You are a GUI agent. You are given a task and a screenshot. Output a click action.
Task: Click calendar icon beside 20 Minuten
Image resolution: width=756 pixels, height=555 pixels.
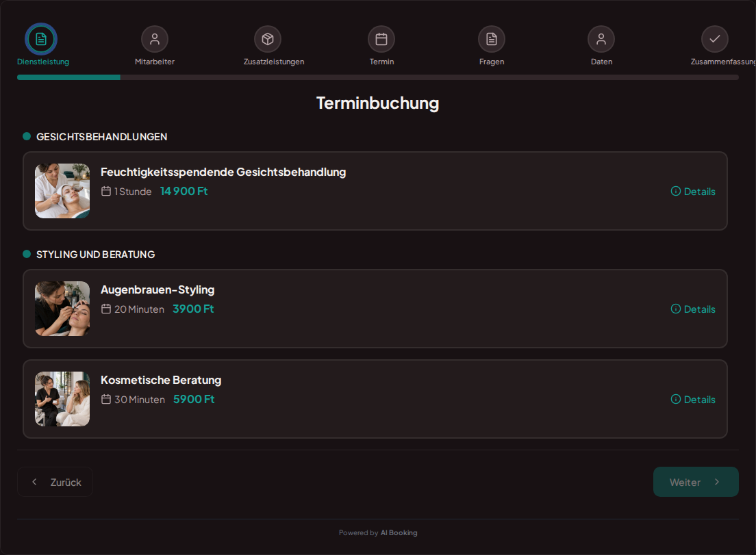[x=106, y=309]
